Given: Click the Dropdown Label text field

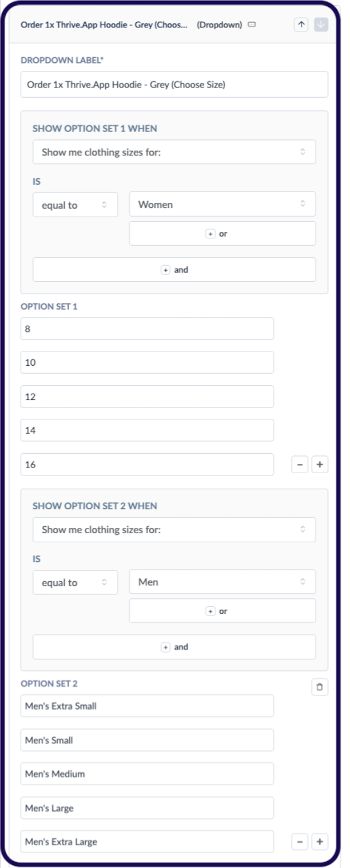Looking at the screenshot, I should pos(174,84).
